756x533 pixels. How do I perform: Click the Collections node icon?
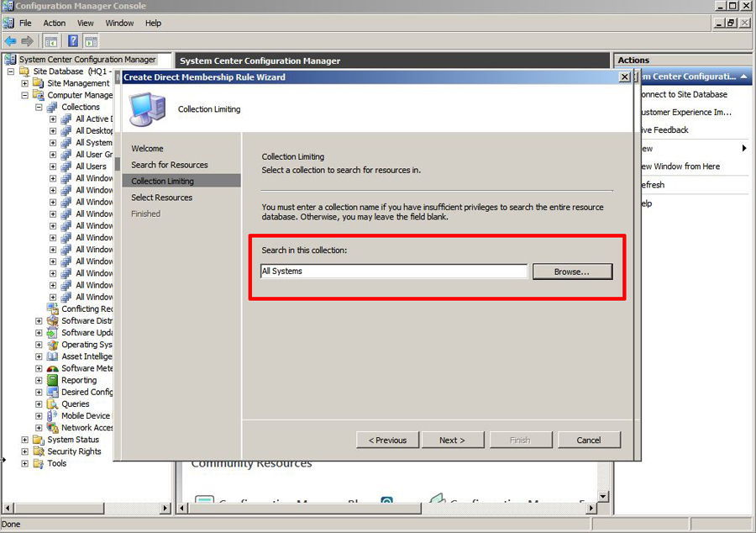tap(52, 107)
